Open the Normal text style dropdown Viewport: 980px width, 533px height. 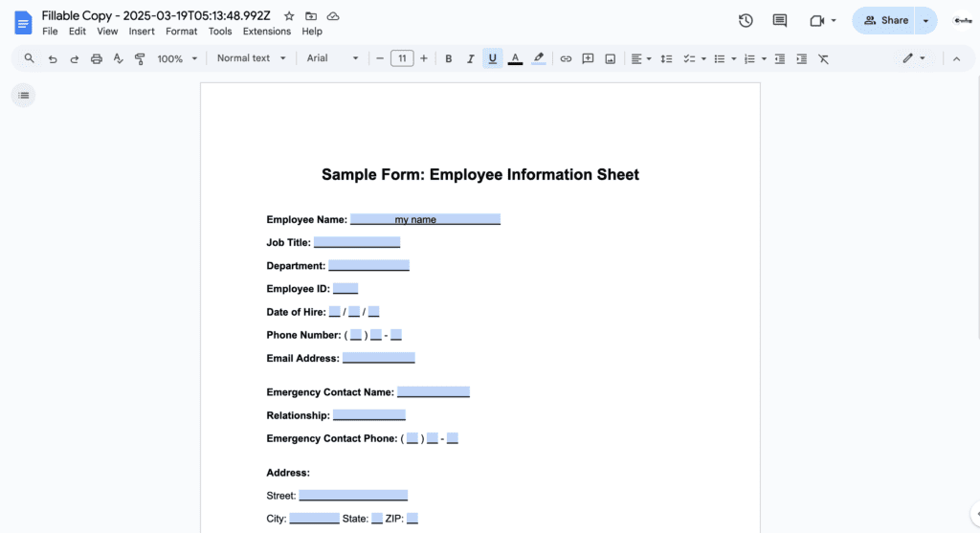click(x=252, y=58)
